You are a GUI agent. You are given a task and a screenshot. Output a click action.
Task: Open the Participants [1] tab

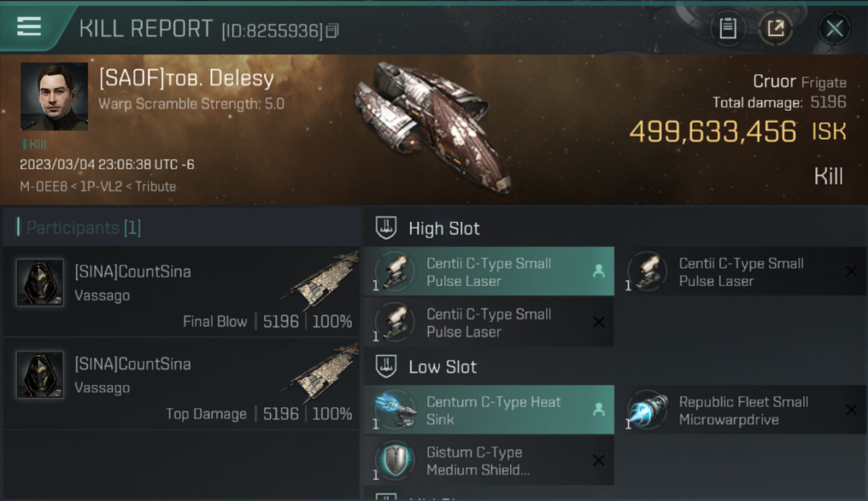[x=83, y=228]
